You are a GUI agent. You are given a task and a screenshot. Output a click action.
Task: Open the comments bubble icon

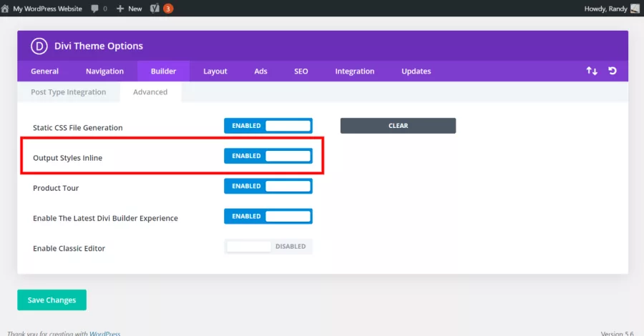tap(94, 9)
